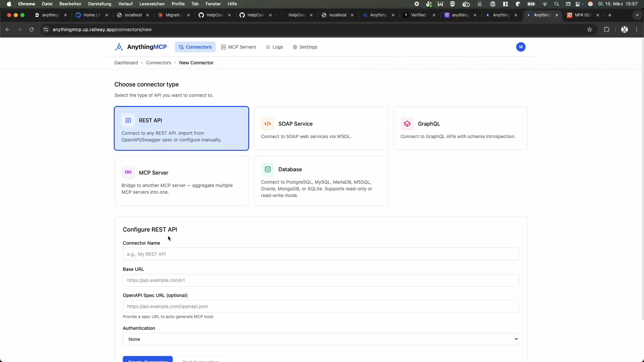
Task: Go to Connectors via breadcrumb
Action: (x=159, y=63)
